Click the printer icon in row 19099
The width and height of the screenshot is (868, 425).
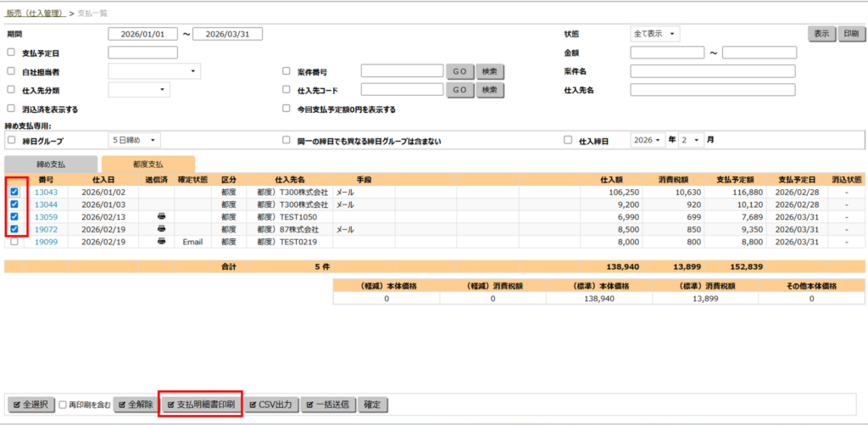pos(162,242)
